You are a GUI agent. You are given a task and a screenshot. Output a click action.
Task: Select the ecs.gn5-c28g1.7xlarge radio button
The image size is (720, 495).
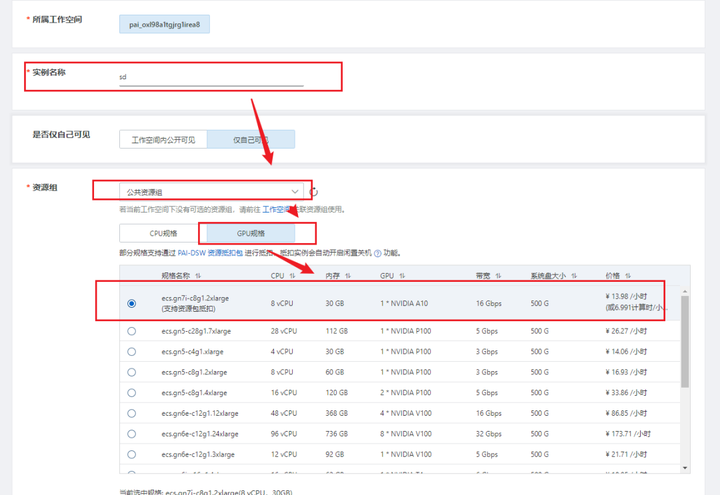pyautogui.click(x=132, y=331)
